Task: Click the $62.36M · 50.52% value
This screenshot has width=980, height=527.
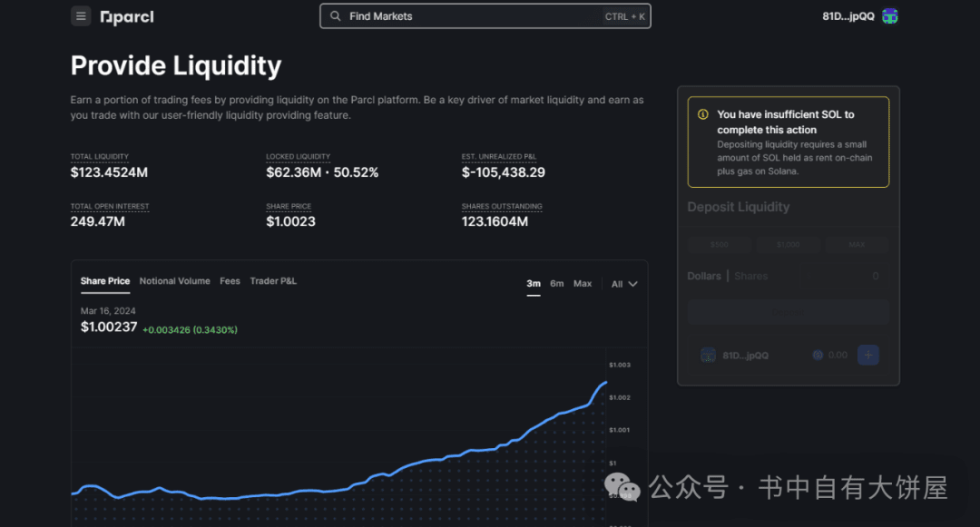Action: coord(322,172)
